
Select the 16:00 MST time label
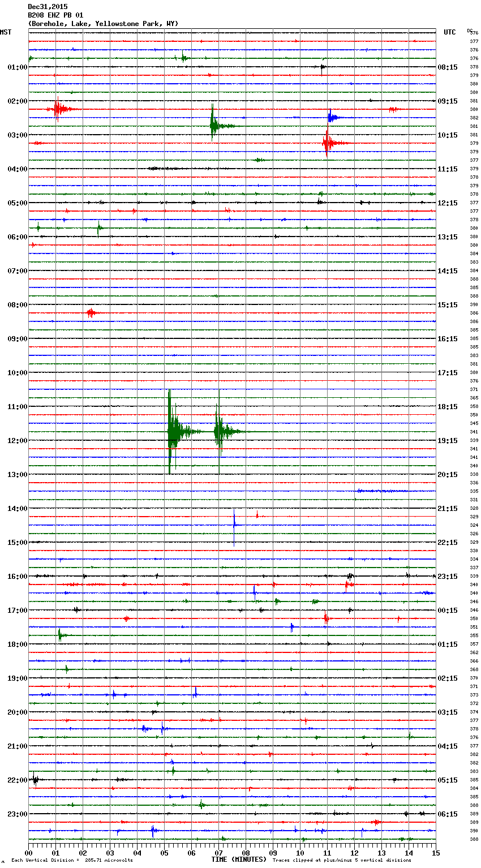point(18,577)
